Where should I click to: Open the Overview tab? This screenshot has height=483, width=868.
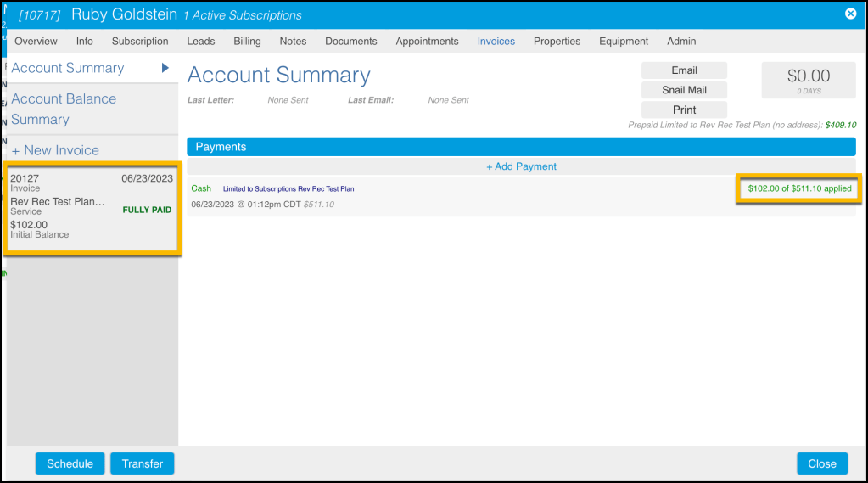(36, 41)
